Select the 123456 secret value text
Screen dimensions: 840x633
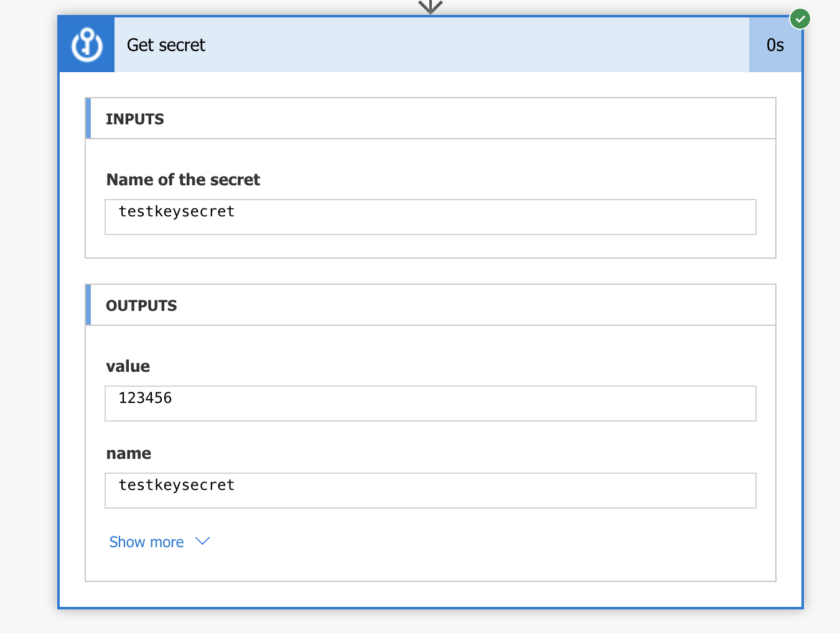pyautogui.click(x=145, y=398)
